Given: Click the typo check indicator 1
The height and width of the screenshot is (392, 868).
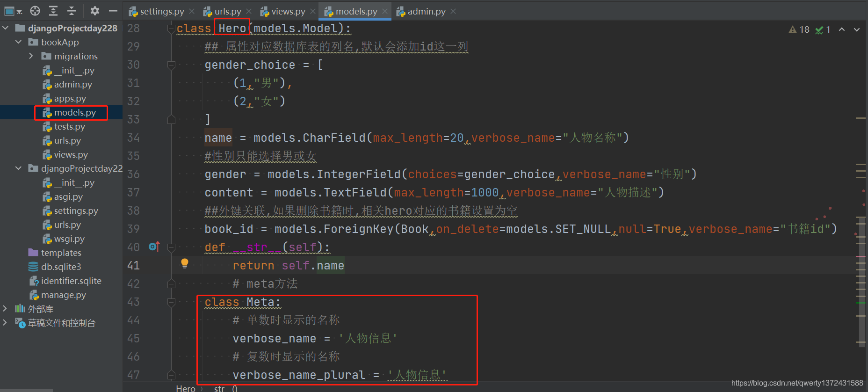Looking at the screenshot, I should click(x=823, y=29).
